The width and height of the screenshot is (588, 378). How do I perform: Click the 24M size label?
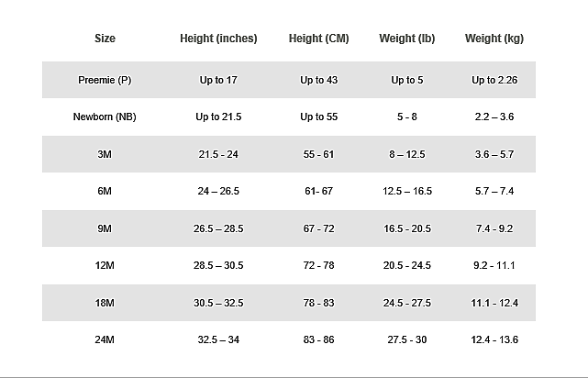(x=105, y=340)
